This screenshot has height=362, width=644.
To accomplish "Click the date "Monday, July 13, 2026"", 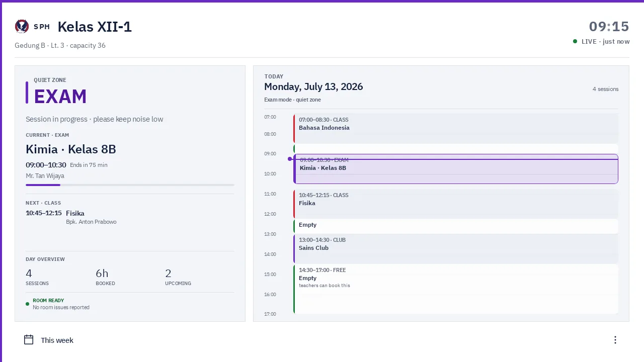I will (x=313, y=87).
